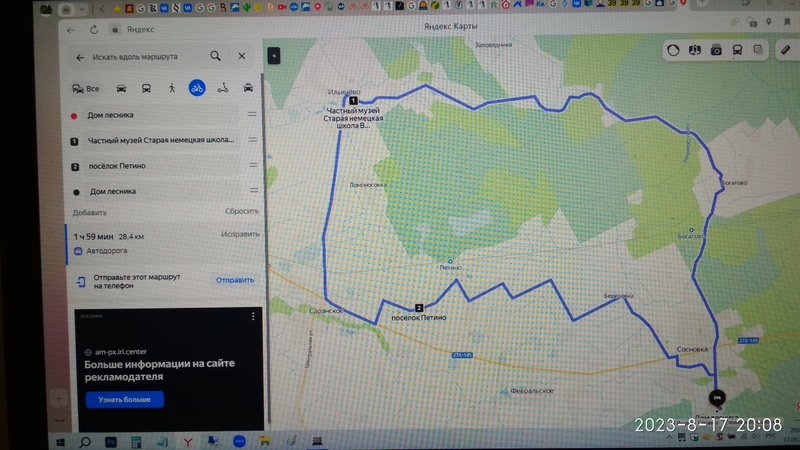Collapse the side route panel

[x=273, y=57]
